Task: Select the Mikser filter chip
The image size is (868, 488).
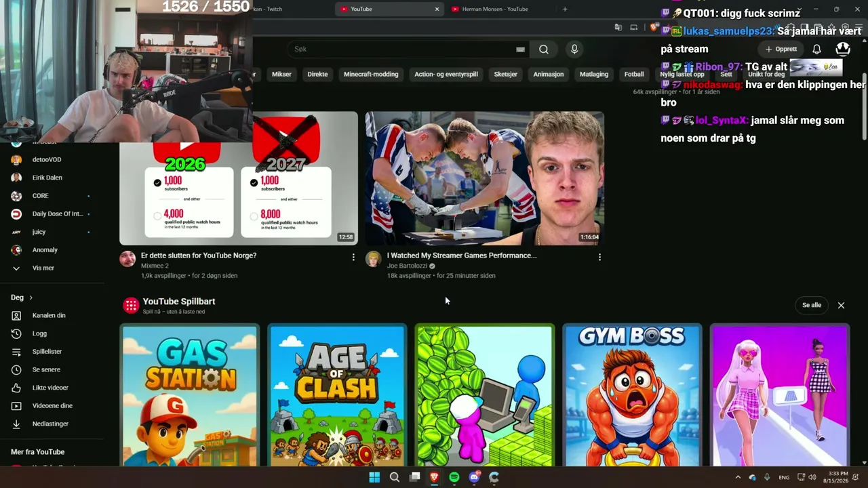Action: coord(281,75)
